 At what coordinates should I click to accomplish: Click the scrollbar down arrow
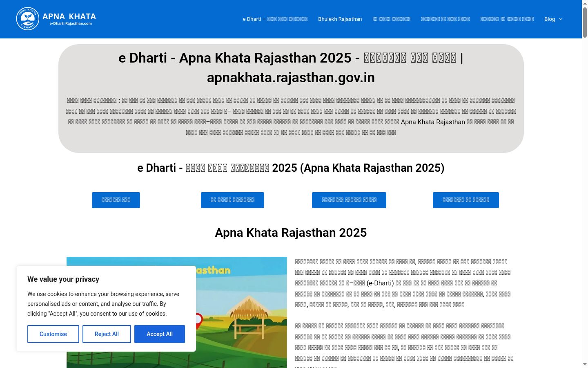click(585, 364)
